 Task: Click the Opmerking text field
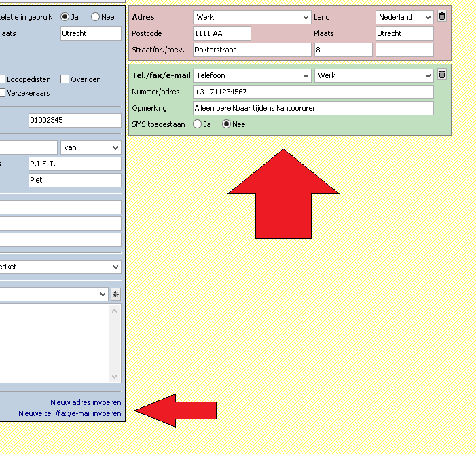point(313,108)
